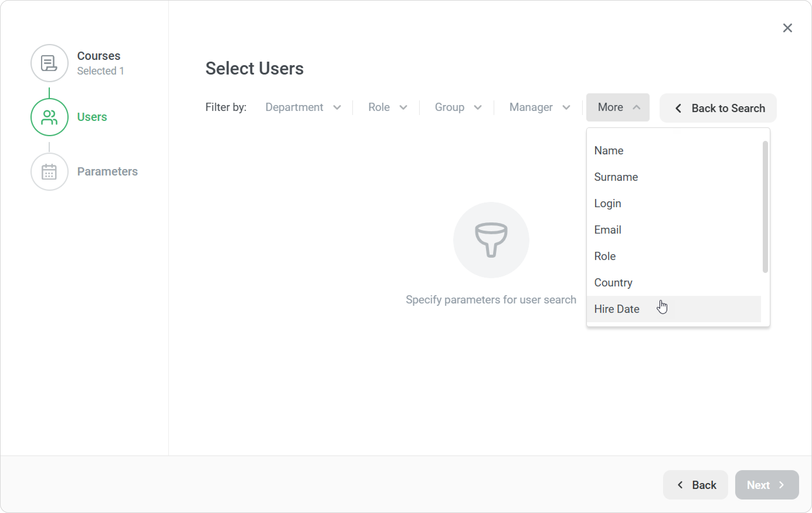Expand the Department filter dropdown
Screen dimensions: 812x513
tap(303, 107)
